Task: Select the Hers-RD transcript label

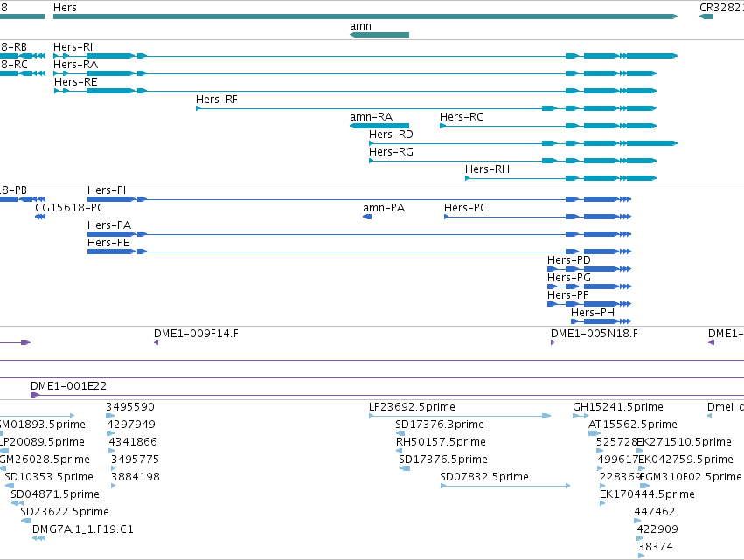Action: coord(391,135)
